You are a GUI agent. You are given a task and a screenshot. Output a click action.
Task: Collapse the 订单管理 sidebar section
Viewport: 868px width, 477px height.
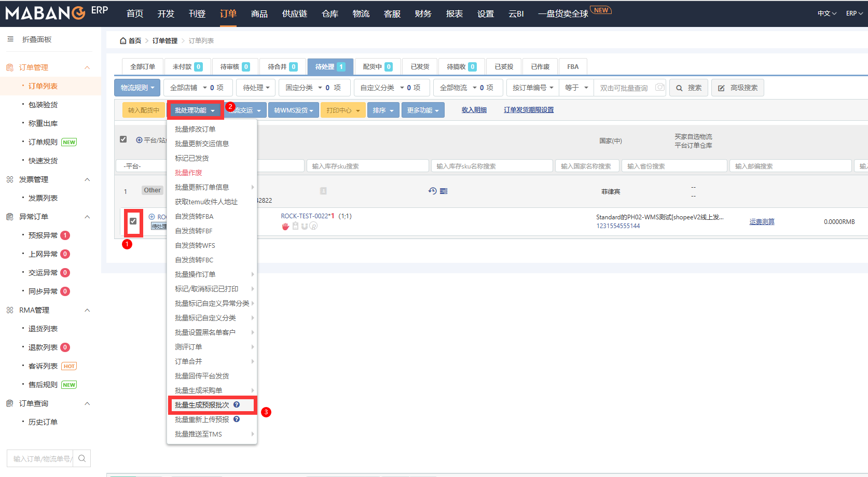(x=87, y=67)
